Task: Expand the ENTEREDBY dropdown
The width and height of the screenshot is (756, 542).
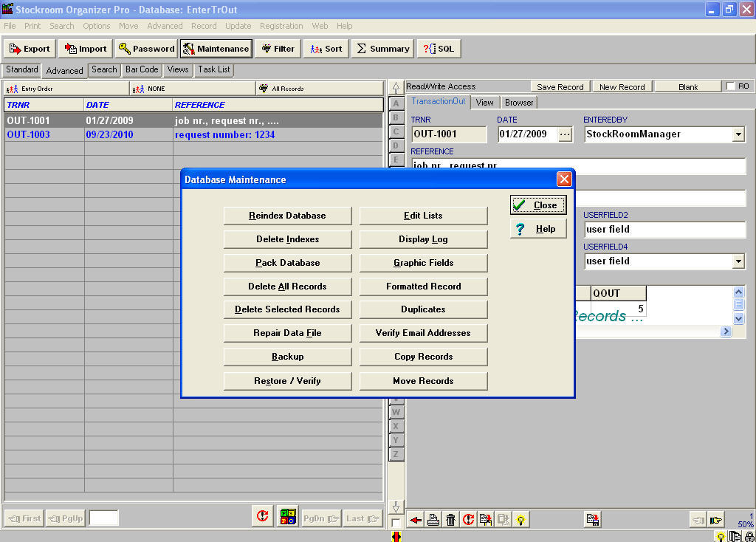Action: coord(738,134)
